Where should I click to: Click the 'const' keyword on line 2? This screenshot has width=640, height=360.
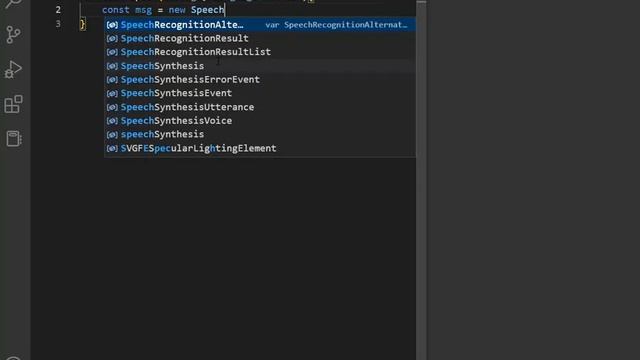pyautogui.click(x=116, y=10)
